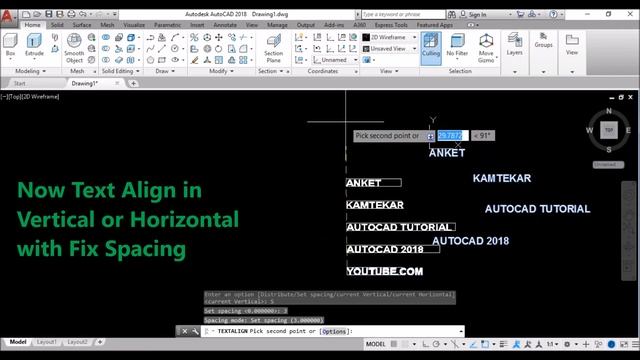The height and width of the screenshot is (360, 640).
Task: Click the Smooth Object mesh tool
Action: click(74, 48)
